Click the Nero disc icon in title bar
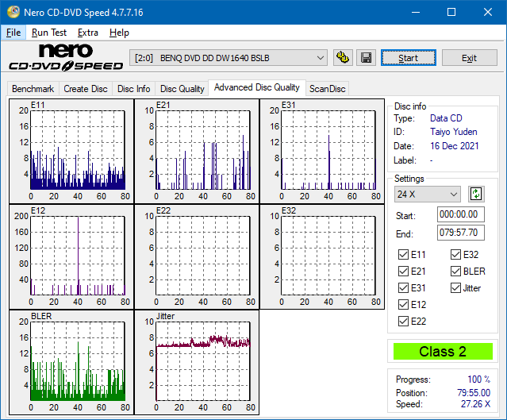 click(x=13, y=12)
